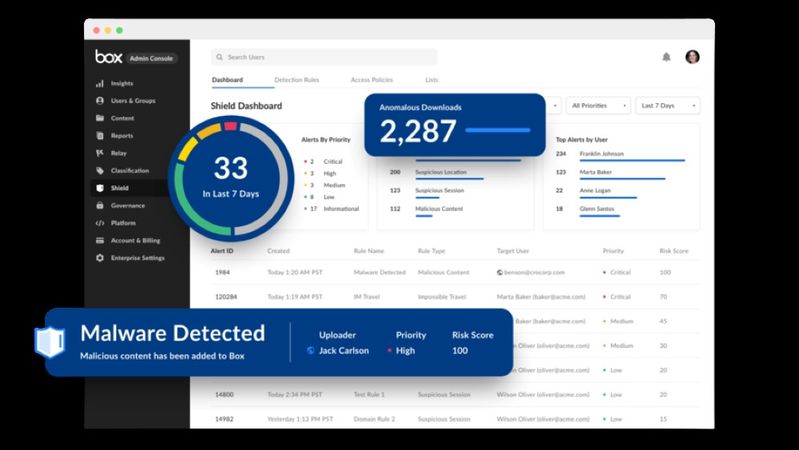Click Domain Rule 2 rule name
Image resolution: width=799 pixels, height=450 pixels.
pyautogui.click(x=374, y=419)
